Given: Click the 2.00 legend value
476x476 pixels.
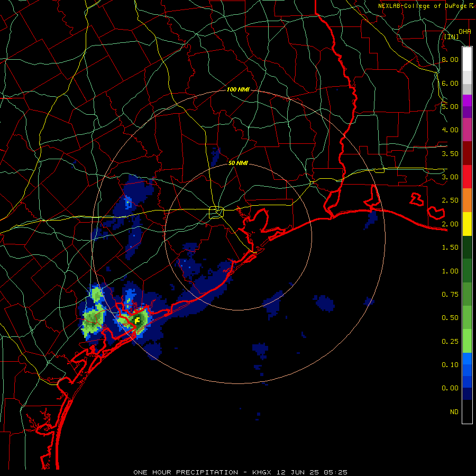Looking at the screenshot, I should pyautogui.click(x=450, y=224).
